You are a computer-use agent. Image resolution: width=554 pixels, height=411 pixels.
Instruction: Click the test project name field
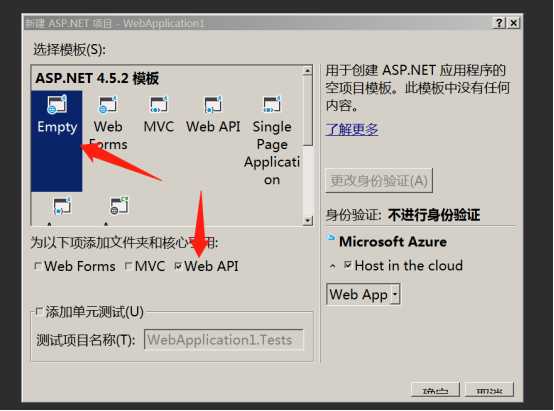point(224,340)
